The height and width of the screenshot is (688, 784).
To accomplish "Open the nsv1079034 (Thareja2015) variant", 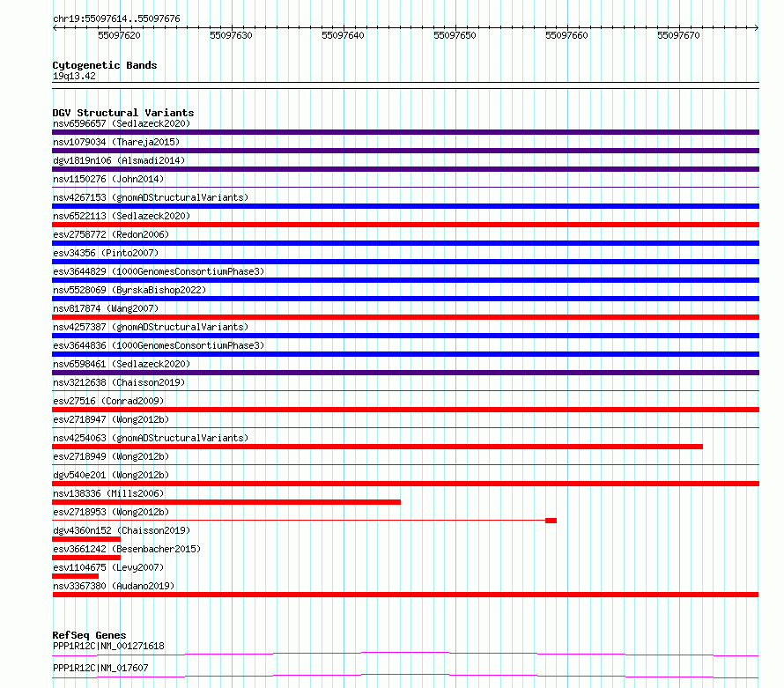I will pyautogui.click(x=116, y=142).
